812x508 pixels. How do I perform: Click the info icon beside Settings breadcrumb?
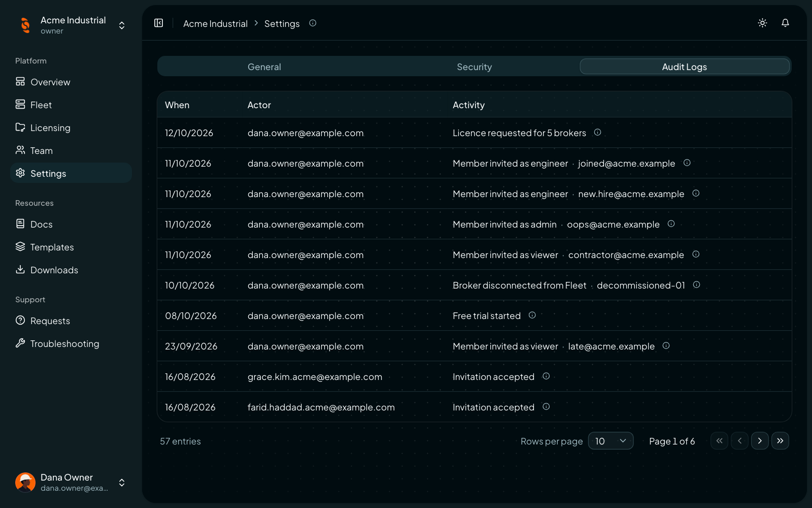click(313, 23)
